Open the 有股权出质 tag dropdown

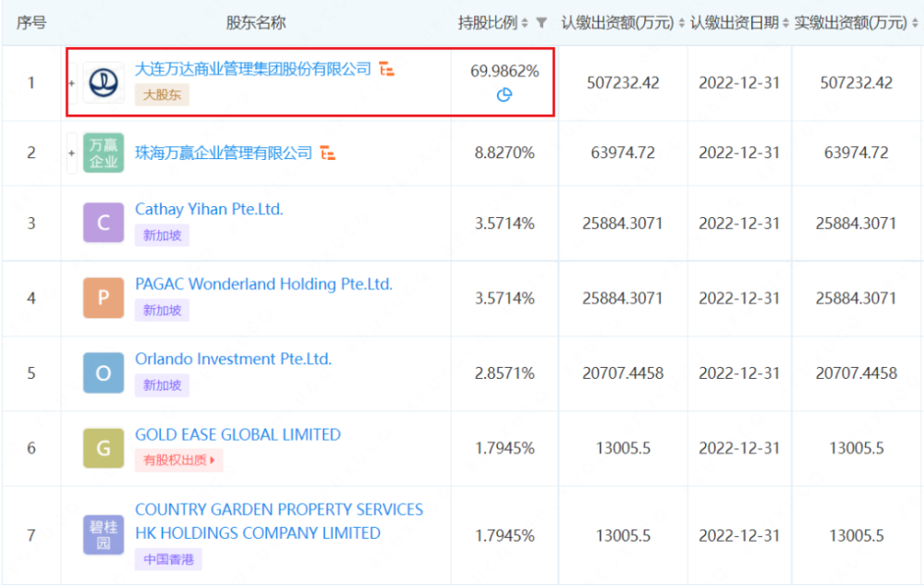click(179, 460)
